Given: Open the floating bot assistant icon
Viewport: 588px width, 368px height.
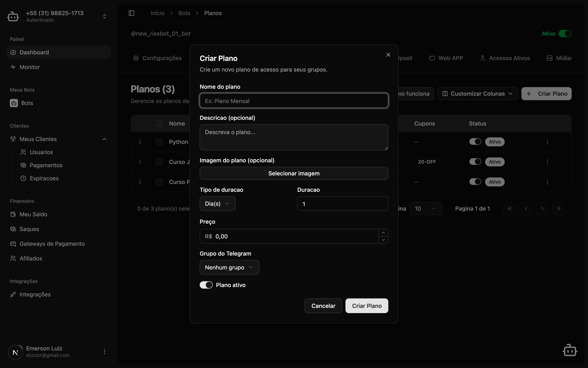Looking at the screenshot, I should pos(570,350).
